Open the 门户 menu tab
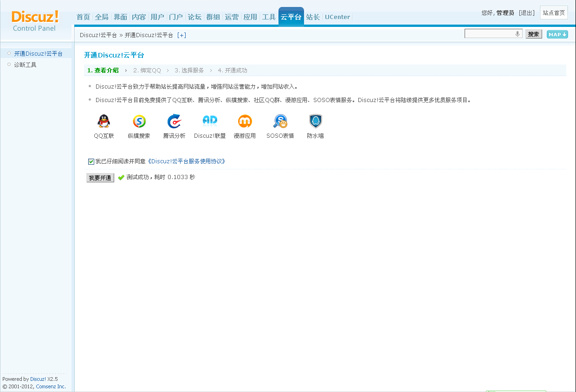 (x=176, y=17)
